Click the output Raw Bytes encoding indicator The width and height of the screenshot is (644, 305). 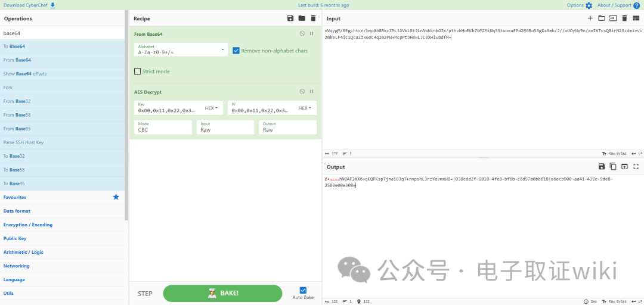[614, 301]
